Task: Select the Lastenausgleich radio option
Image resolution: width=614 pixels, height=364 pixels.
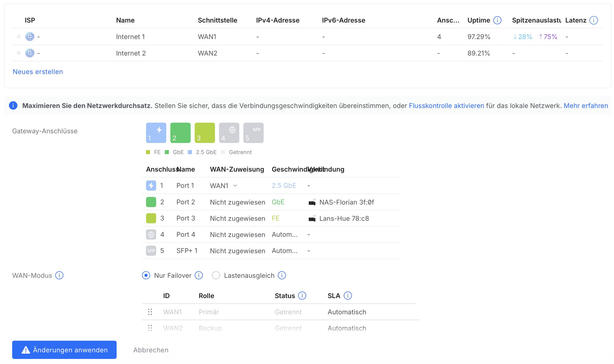Action: click(216, 275)
